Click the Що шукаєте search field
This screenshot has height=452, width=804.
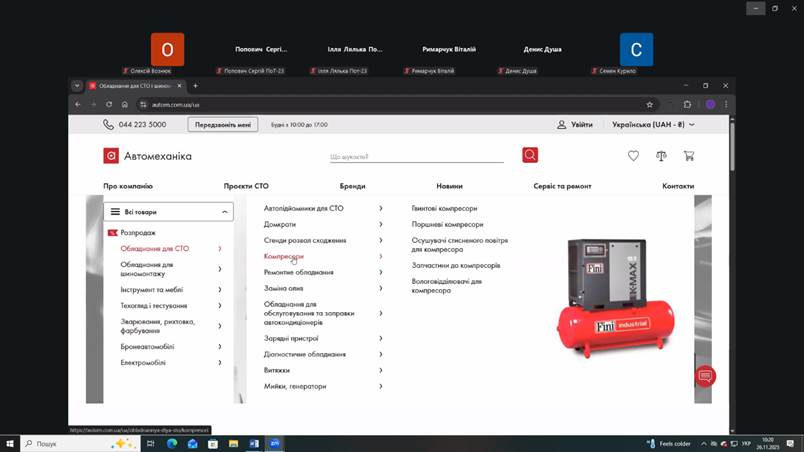point(420,156)
